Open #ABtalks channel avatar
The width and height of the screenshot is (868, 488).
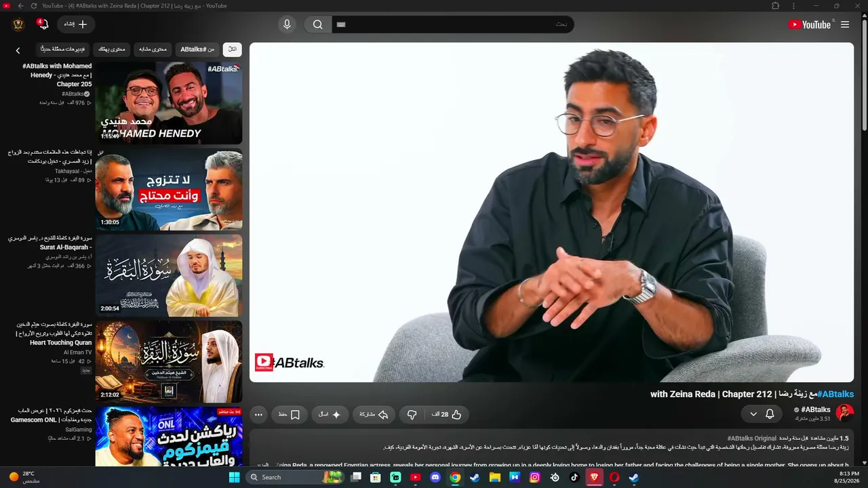click(x=845, y=413)
